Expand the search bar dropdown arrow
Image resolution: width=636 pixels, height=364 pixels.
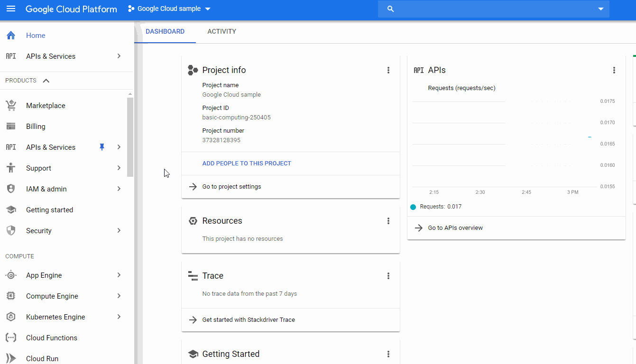[601, 9]
